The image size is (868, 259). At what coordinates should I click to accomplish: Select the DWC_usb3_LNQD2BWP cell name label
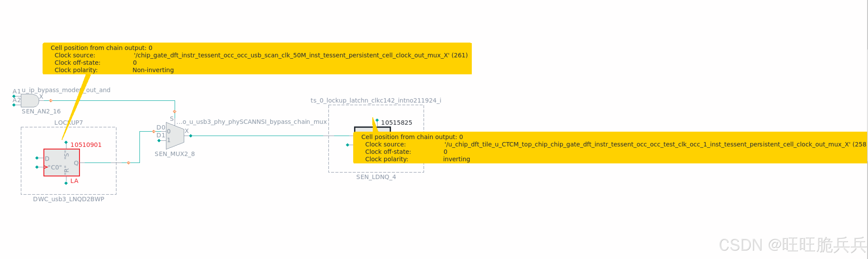click(68, 199)
